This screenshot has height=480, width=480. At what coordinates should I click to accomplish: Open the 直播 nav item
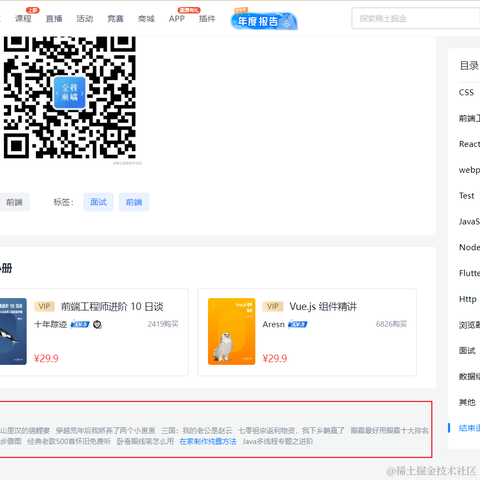point(54,19)
